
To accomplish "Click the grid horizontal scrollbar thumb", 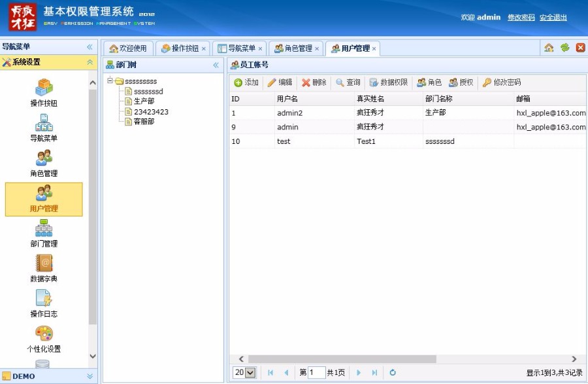I will tap(342, 359).
